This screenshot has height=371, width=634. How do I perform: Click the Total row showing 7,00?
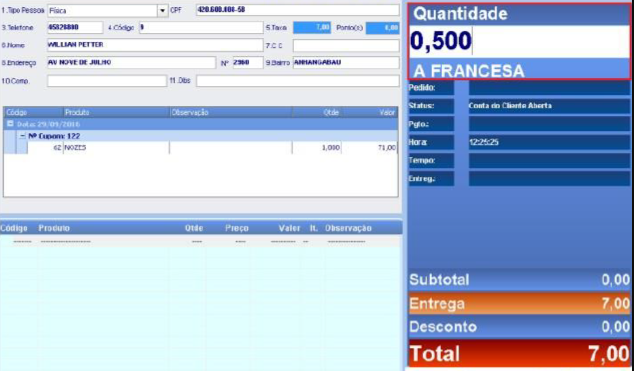(519, 354)
